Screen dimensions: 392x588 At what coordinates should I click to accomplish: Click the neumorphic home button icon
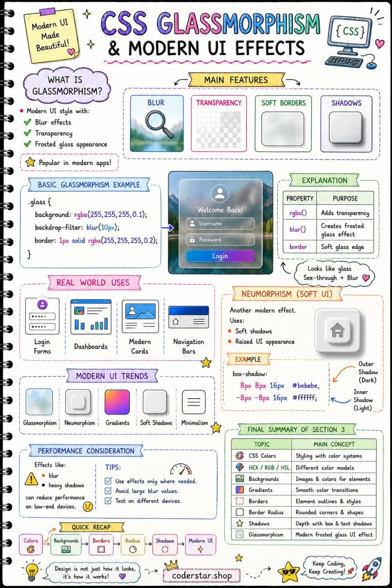(x=337, y=331)
